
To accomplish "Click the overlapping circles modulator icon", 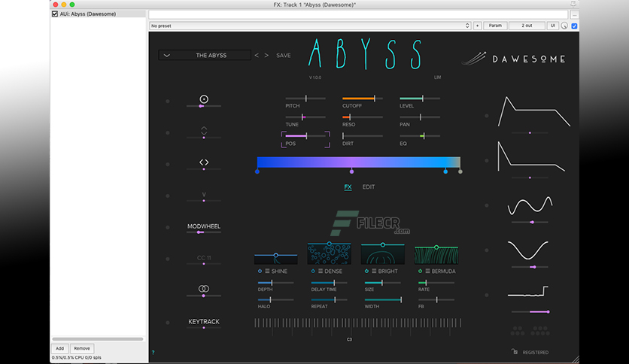I will (204, 289).
